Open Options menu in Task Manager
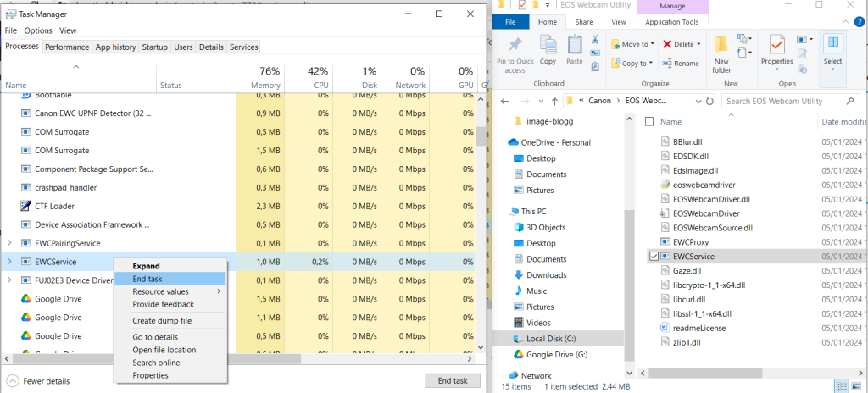 [38, 30]
